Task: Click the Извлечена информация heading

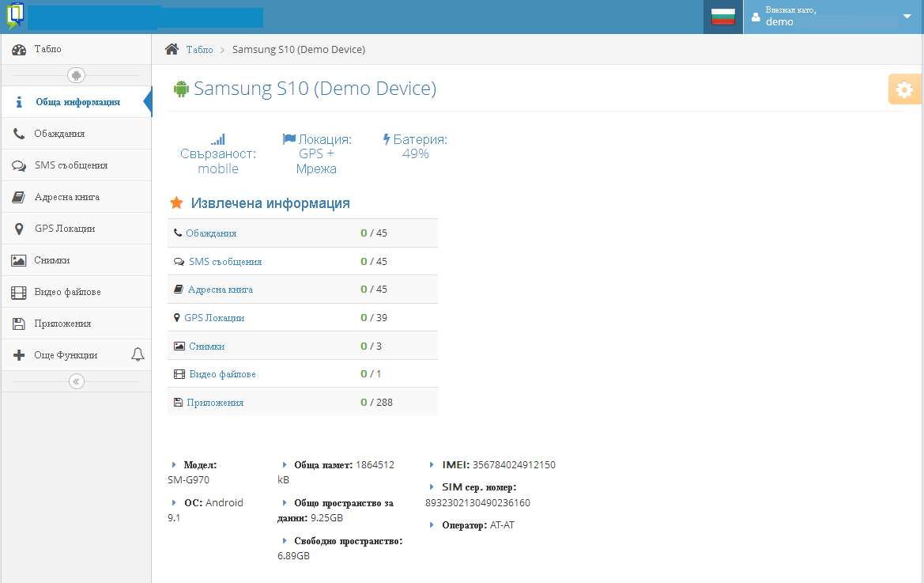Action: (x=270, y=203)
